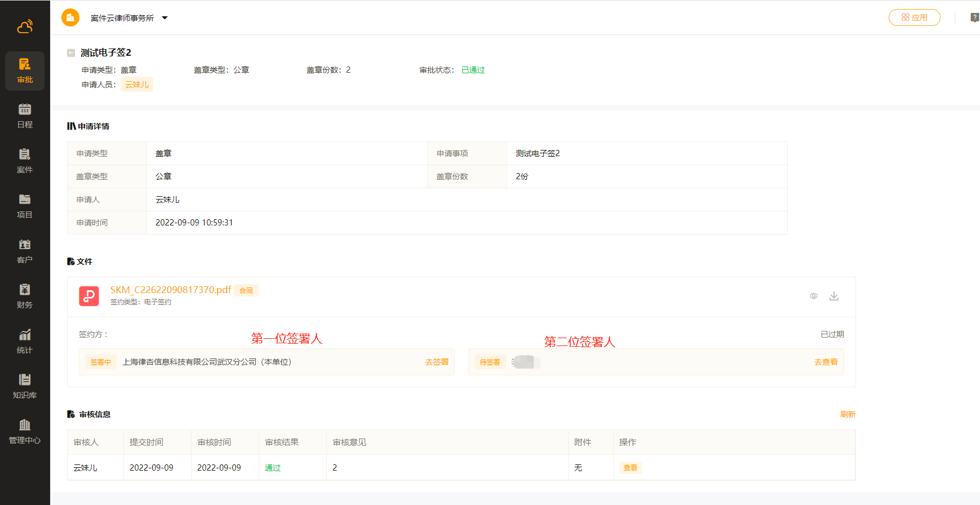The width and height of the screenshot is (980, 505).
Task: Open the 客户 clients section
Action: click(x=25, y=251)
